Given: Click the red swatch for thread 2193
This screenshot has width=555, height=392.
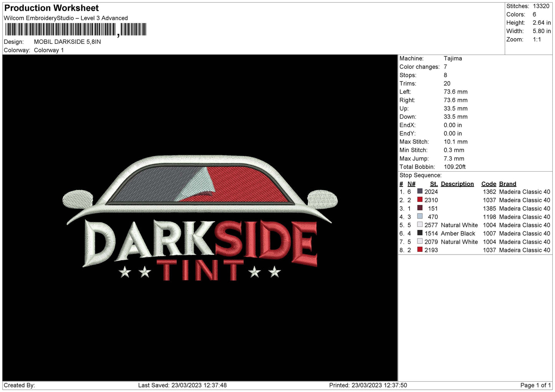Looking at the screenshot, I should click(420, 250).
